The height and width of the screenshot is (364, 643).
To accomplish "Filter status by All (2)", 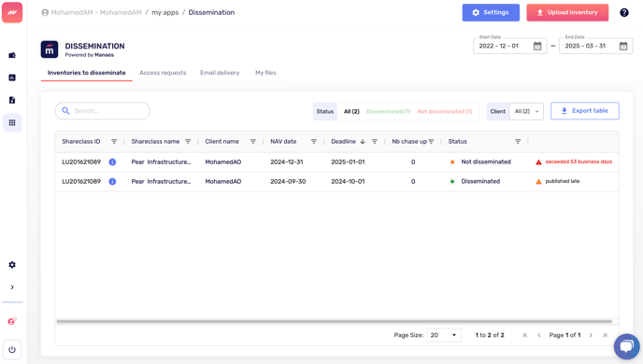I will [351, 111].
